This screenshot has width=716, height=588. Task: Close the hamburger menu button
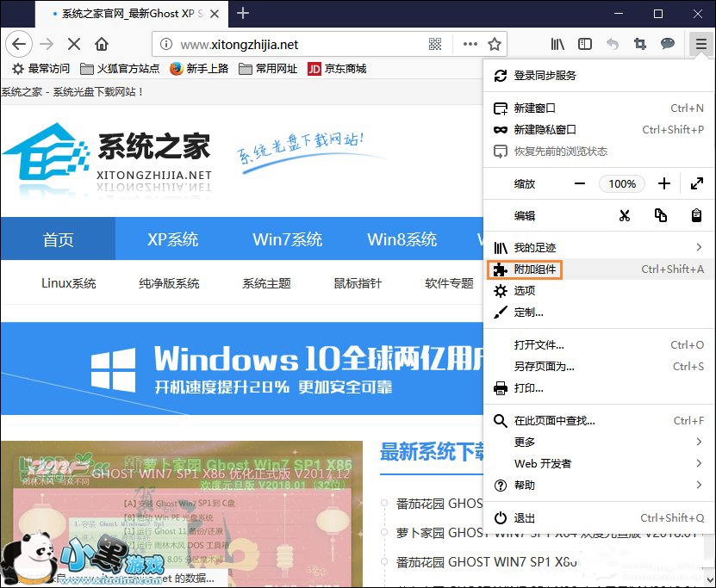701,44
